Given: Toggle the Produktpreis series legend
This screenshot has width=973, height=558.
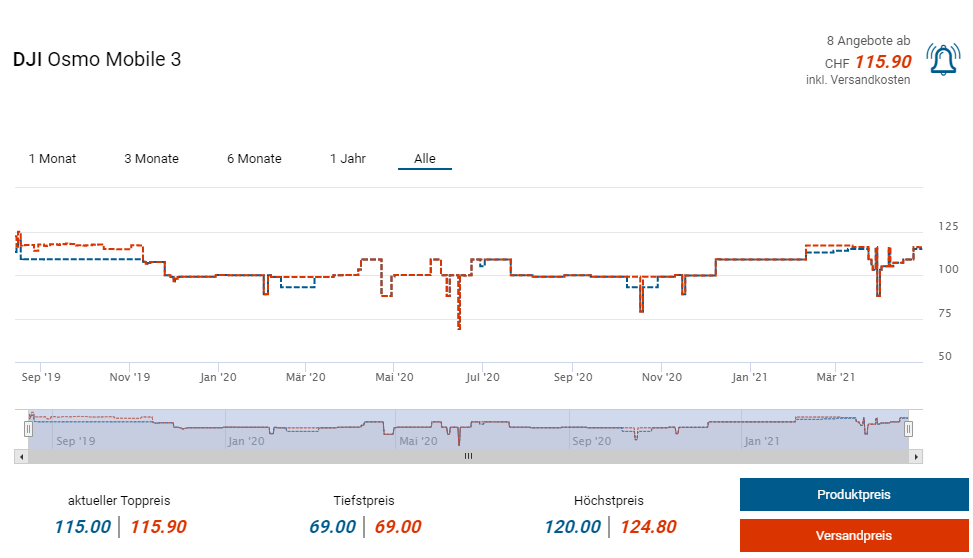Looking at the screenshot, I should click(853, 495).
